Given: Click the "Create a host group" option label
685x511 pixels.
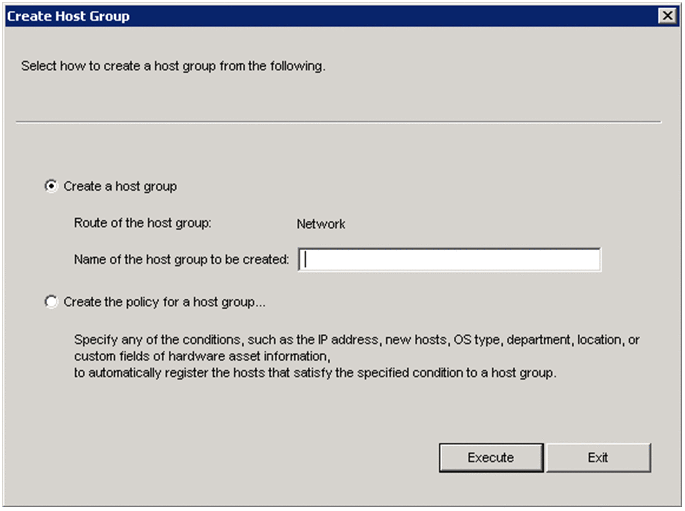Looking at the screenshot, I should pos(120,186).
